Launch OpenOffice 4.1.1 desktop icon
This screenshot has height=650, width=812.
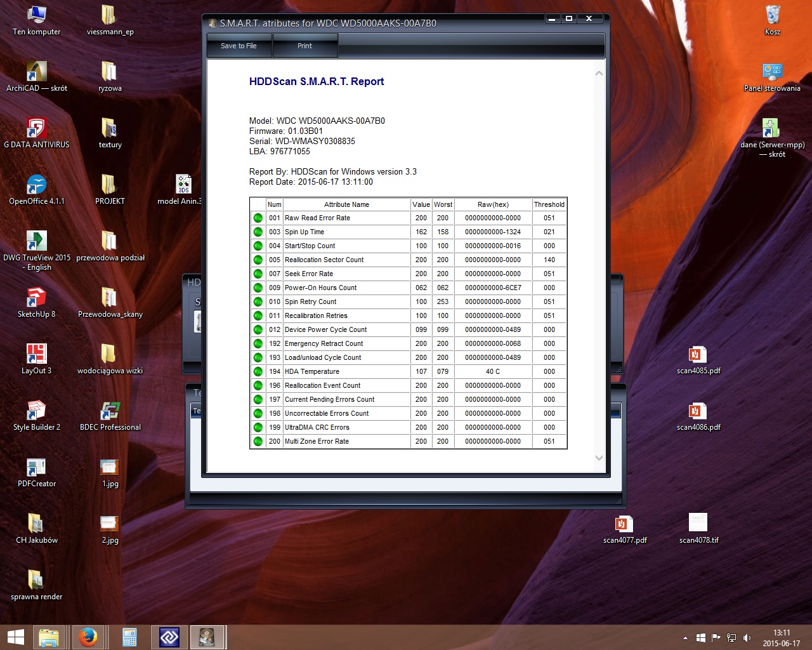(37, 190)
